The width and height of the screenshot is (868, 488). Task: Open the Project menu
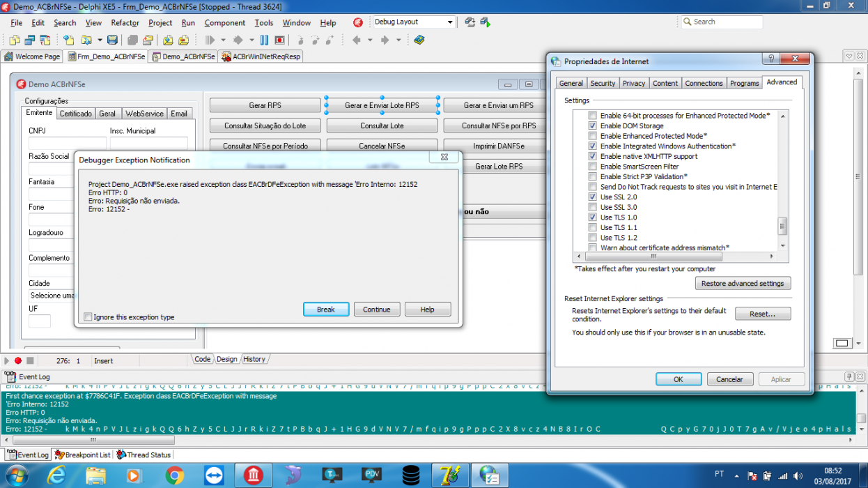coord(160,22)
